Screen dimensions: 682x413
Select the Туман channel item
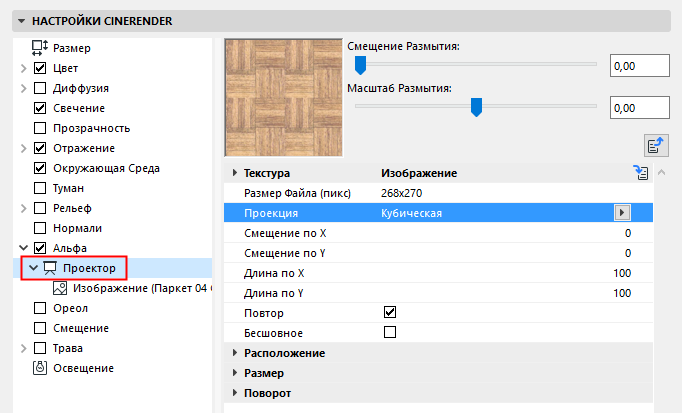point(68,188)
